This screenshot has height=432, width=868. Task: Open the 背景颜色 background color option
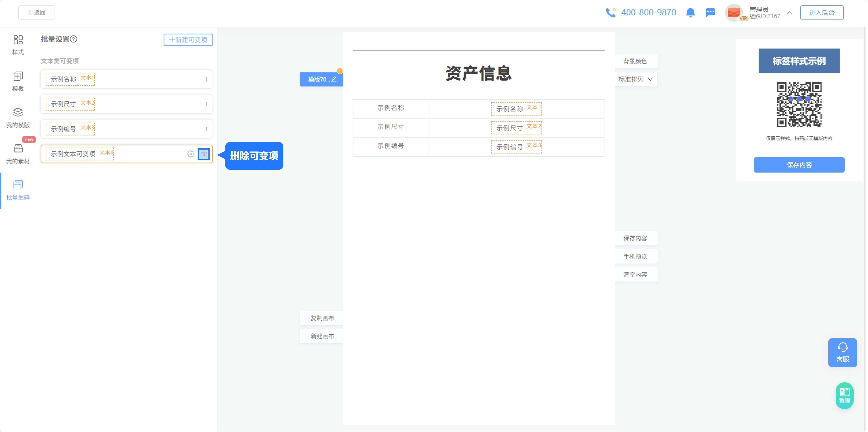[x=635, y=61]
